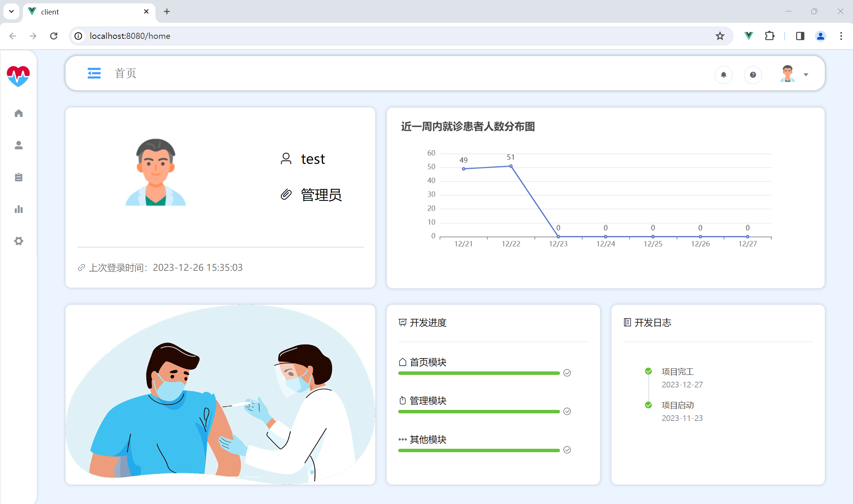The height and width of the screenshot is (504, 853).
Task: Toggle the sidebar collapse menu icon
Action: 94,73
